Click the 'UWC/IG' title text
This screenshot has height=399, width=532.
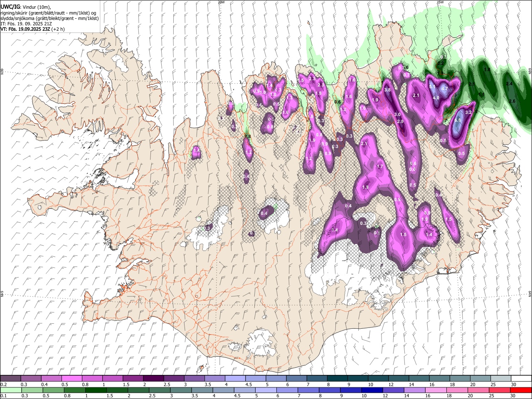(10, 7)
